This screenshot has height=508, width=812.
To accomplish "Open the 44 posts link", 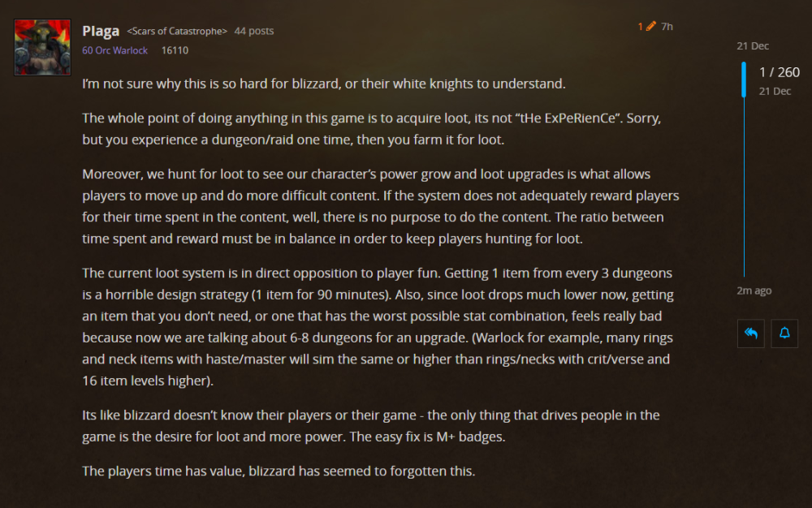I will pyautogui.click(x=253, y=31).
